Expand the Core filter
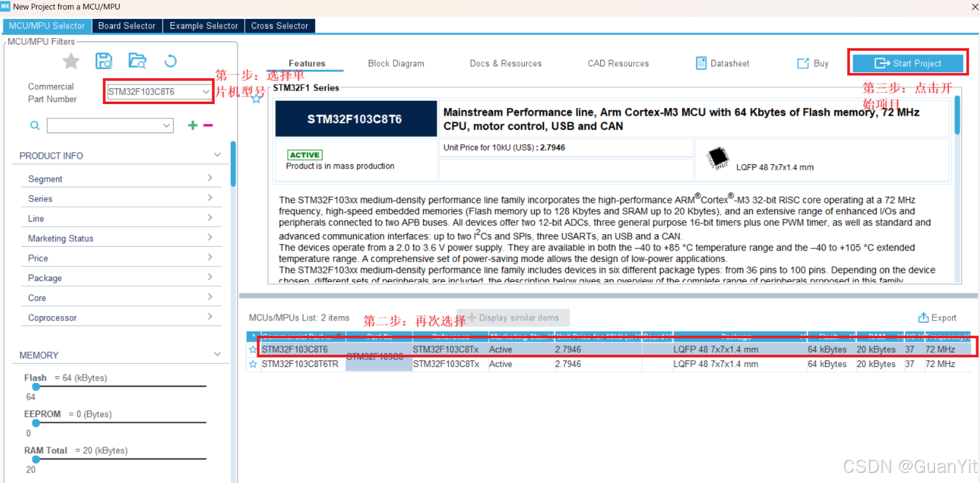The image size is (980, 483). 210,297
